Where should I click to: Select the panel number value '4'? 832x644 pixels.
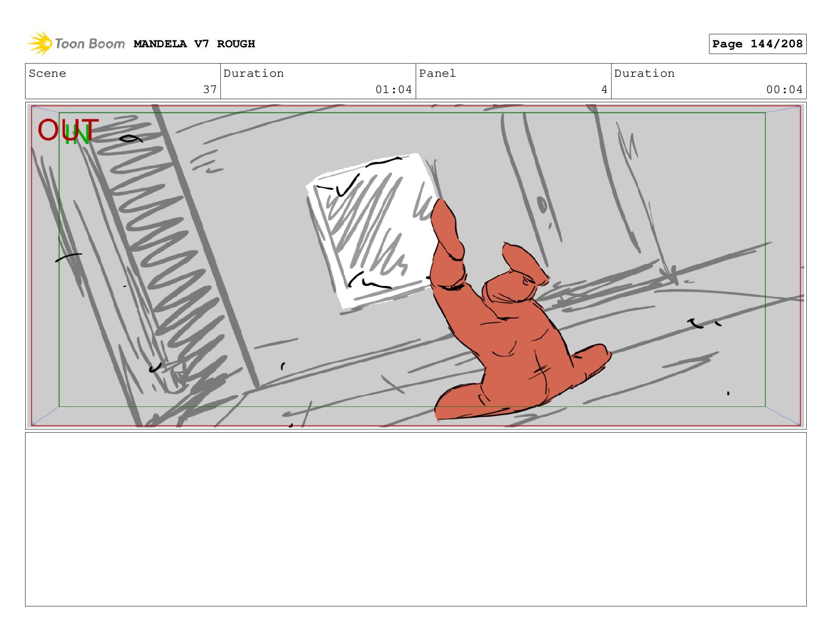coord(604,89)
